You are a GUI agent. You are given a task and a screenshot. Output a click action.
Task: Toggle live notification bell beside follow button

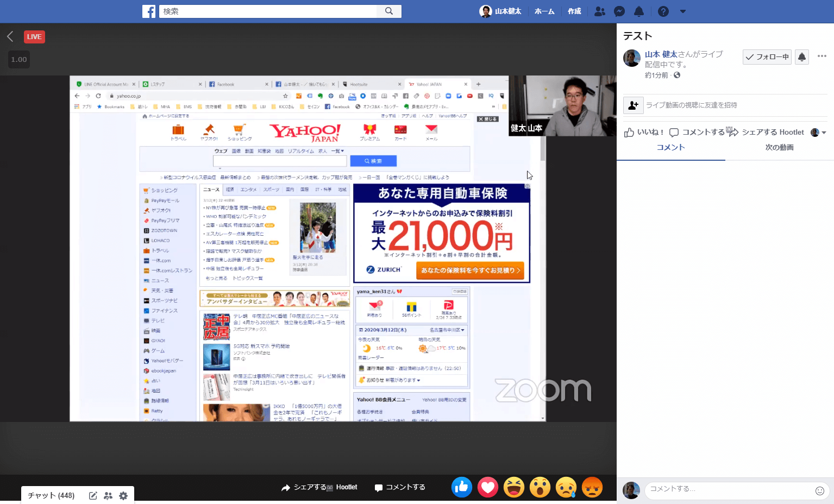point(802,57)
